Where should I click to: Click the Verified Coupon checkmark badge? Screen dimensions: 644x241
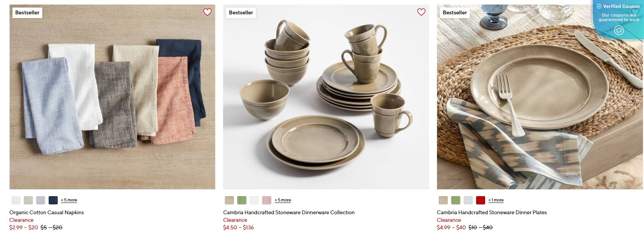click(600, 6)
